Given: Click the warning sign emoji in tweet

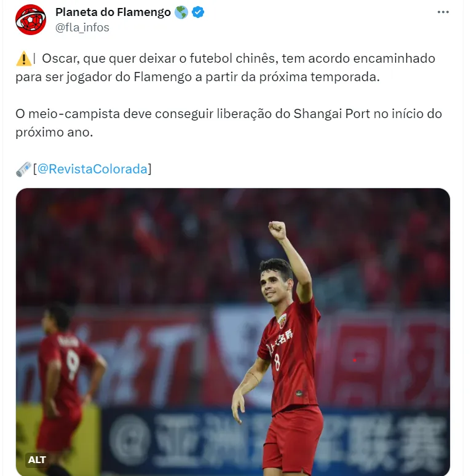Looking at the screenshot, I should click(x=23, y=58).
